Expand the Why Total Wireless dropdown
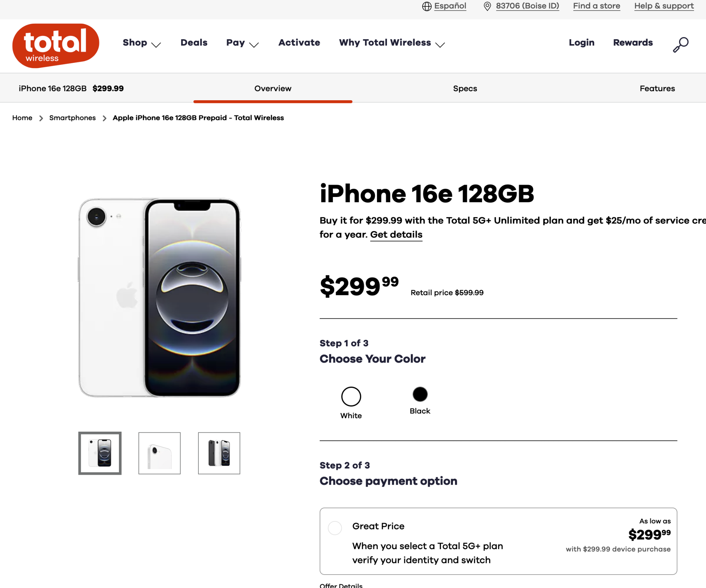 coord(391,43)
